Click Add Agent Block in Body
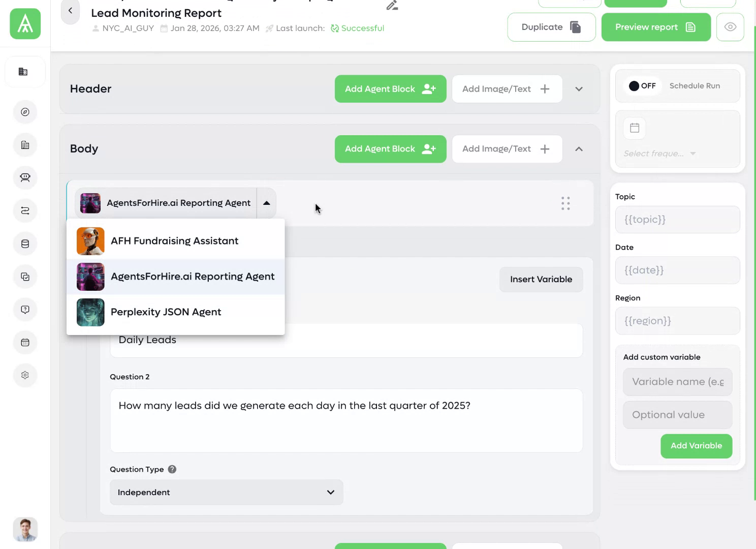The height and width of the screenshot is (549, 756). 390,149
